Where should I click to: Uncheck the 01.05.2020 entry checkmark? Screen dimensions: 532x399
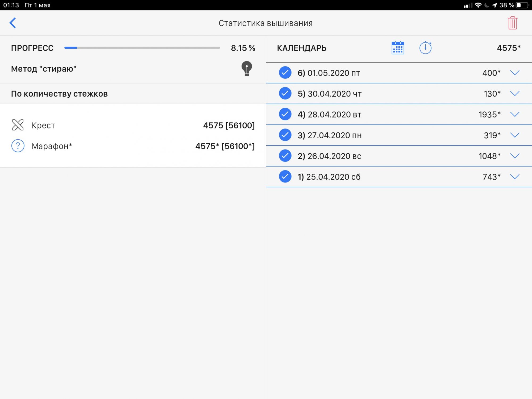click(285, 73)
